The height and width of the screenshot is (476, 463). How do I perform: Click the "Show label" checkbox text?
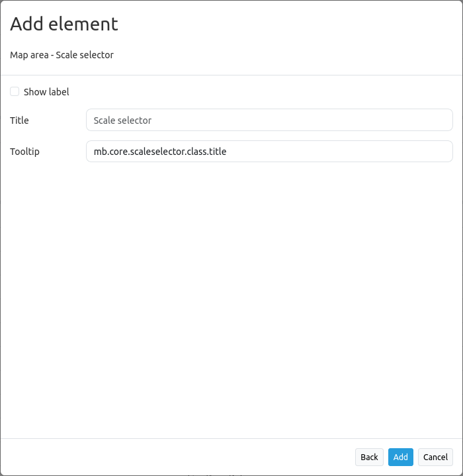click(46, 92)
